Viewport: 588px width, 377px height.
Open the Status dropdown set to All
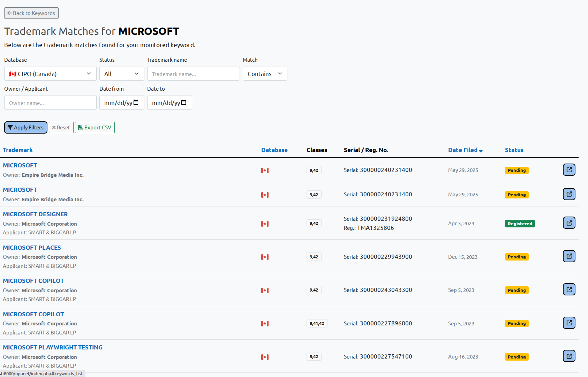[121, 74]
